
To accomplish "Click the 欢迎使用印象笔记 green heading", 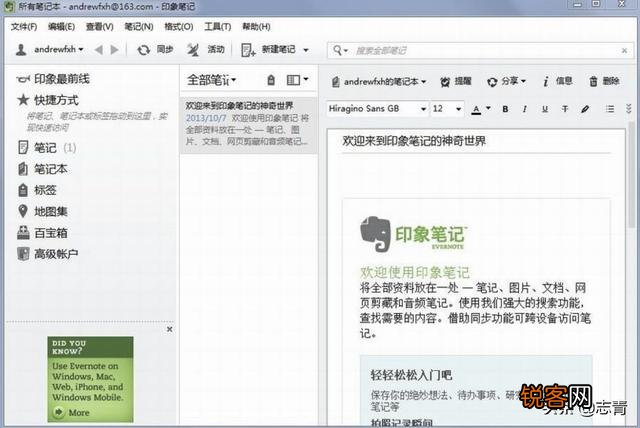I will tap(415, 272).
